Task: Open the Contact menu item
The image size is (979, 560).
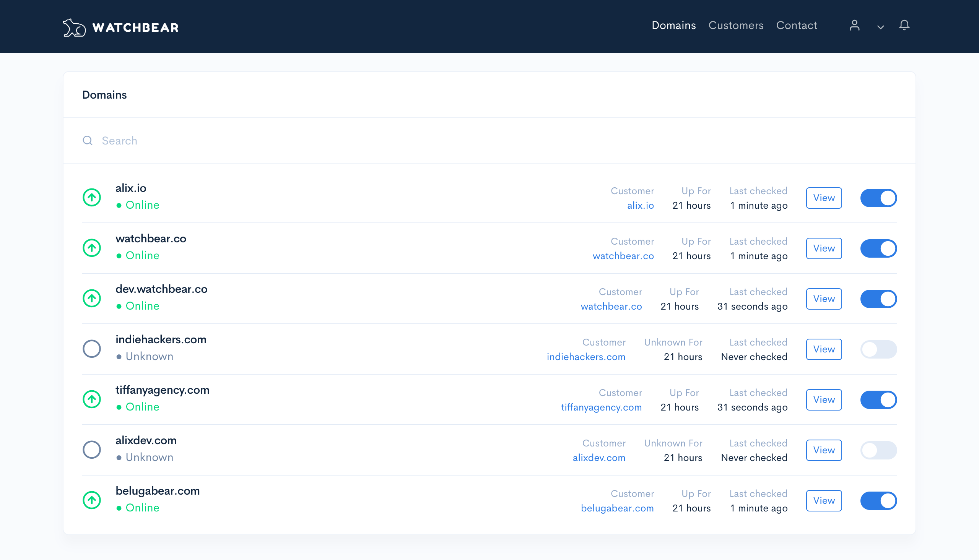Action: [796, 25]
